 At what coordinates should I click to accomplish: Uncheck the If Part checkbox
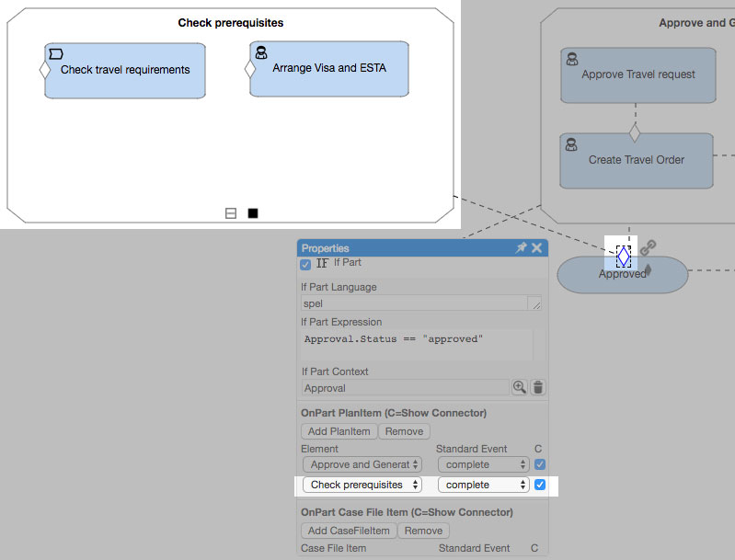click(305, 264)
